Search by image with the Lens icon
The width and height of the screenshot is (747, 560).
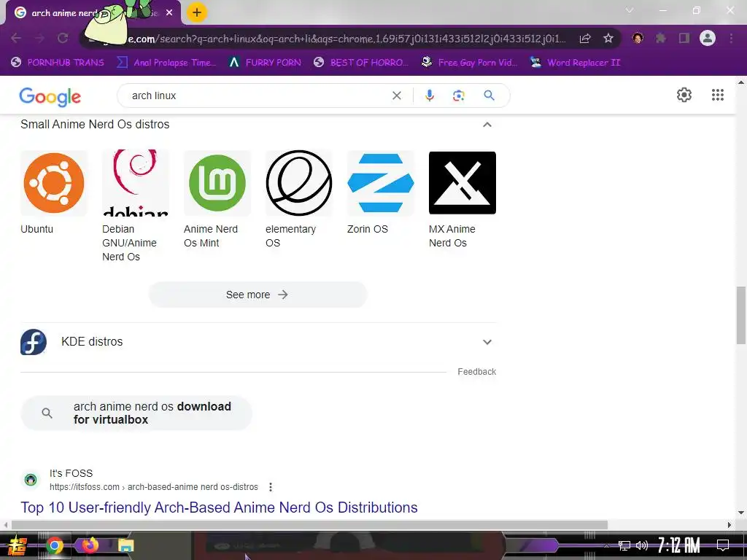click(x=458, y=96)
